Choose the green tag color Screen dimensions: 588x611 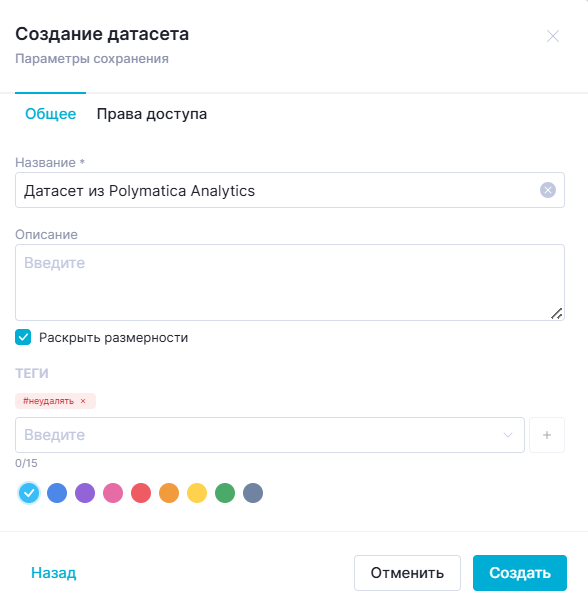225,493
